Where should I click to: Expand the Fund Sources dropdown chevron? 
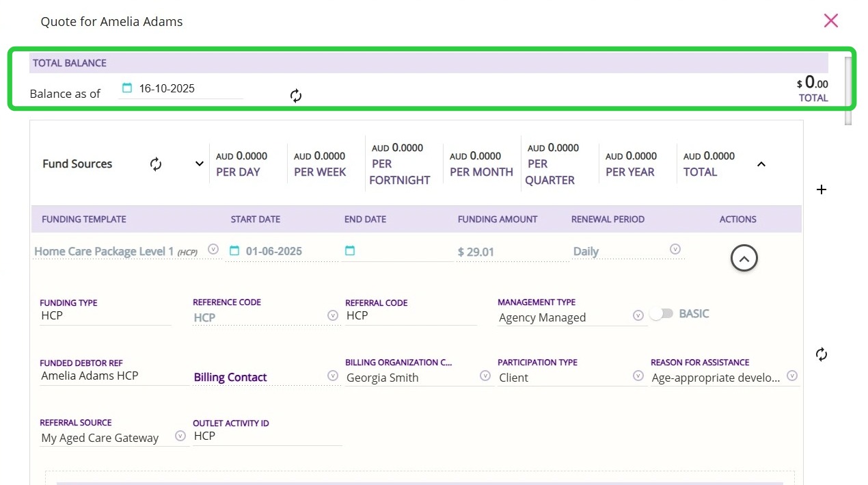tap(200, 164)
